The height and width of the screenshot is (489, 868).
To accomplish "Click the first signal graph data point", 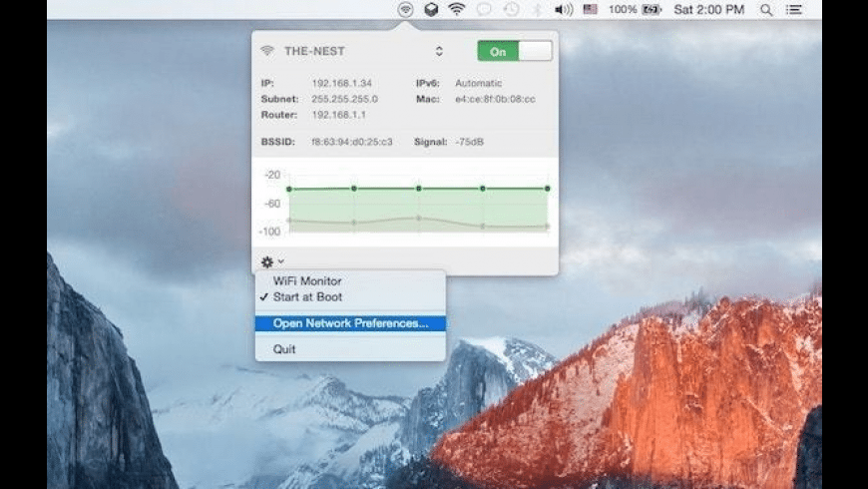I will (x=289, y=189).
